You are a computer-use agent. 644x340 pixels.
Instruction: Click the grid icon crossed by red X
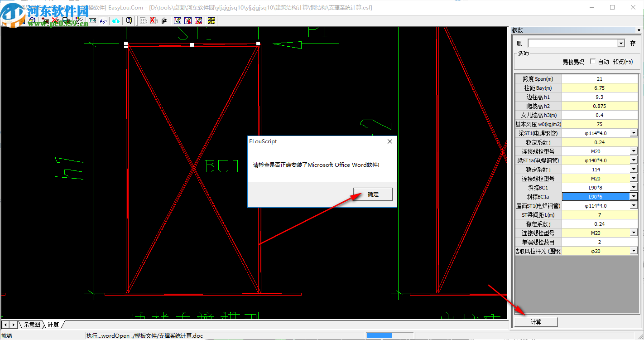(153, 20)
